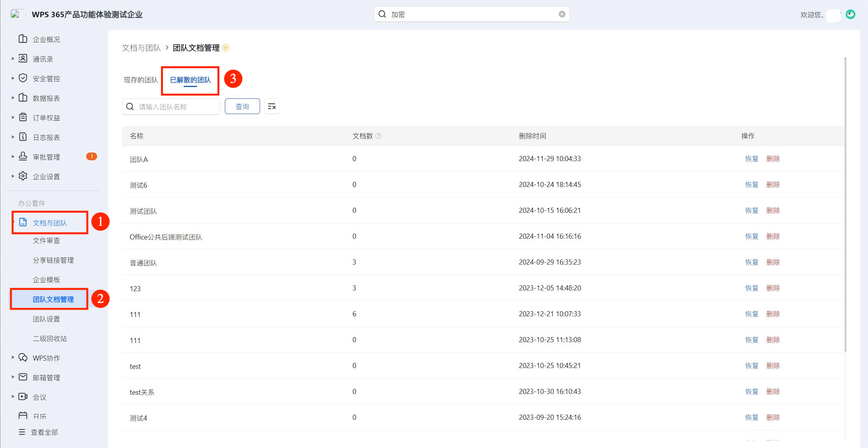This screenshot has width=868, height=448.
Task: Restore 团队A with 恢复
Action: pyautogui.click(x=752, y=159)
